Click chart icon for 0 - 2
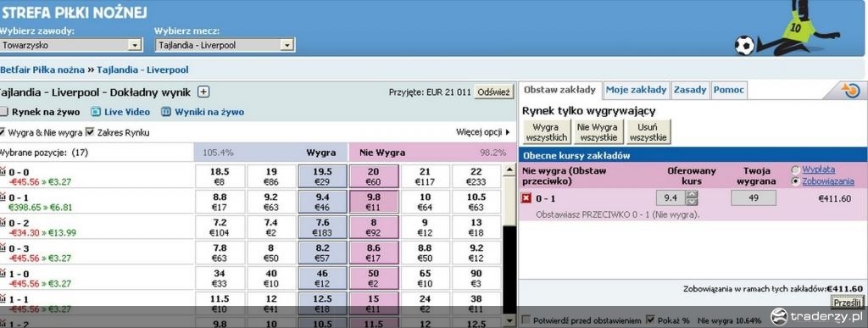This screenshot has width=868, height=328. [x=3, y=222]
